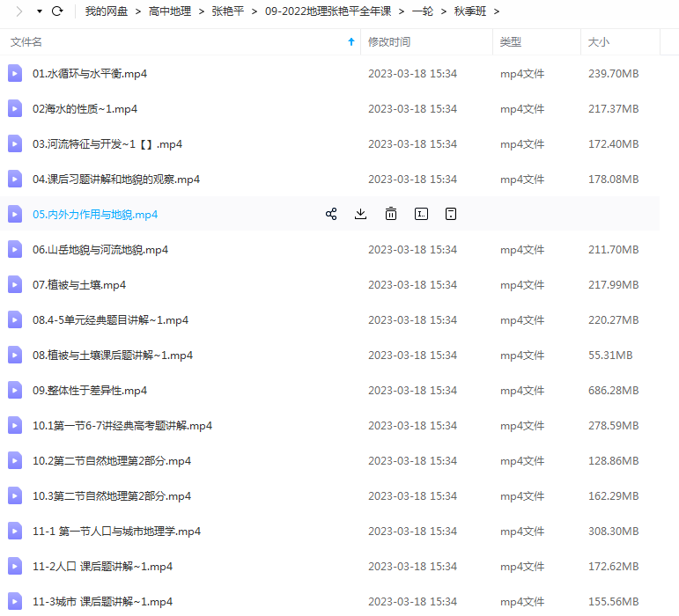
Task: Download the 05.内外力作用与地貌.mp4 file
Action: pyautogui.click(x=360, y=214)
